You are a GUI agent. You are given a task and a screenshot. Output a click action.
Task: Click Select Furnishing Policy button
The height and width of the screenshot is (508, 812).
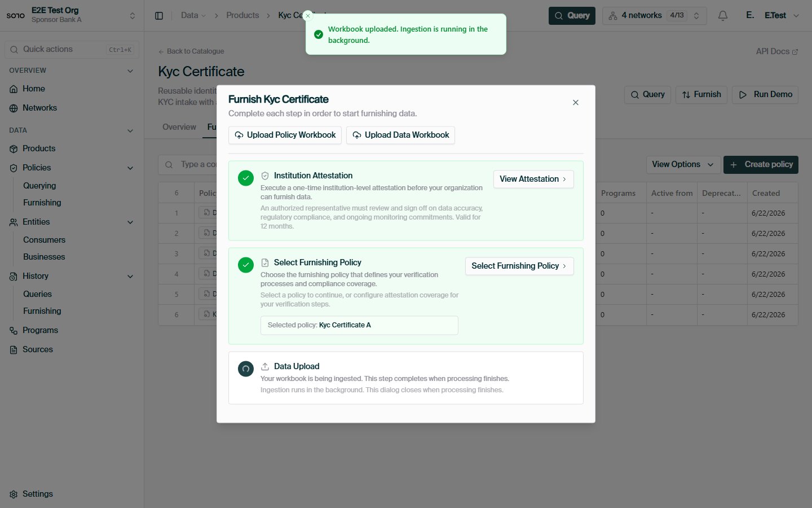tap(519, 266)
